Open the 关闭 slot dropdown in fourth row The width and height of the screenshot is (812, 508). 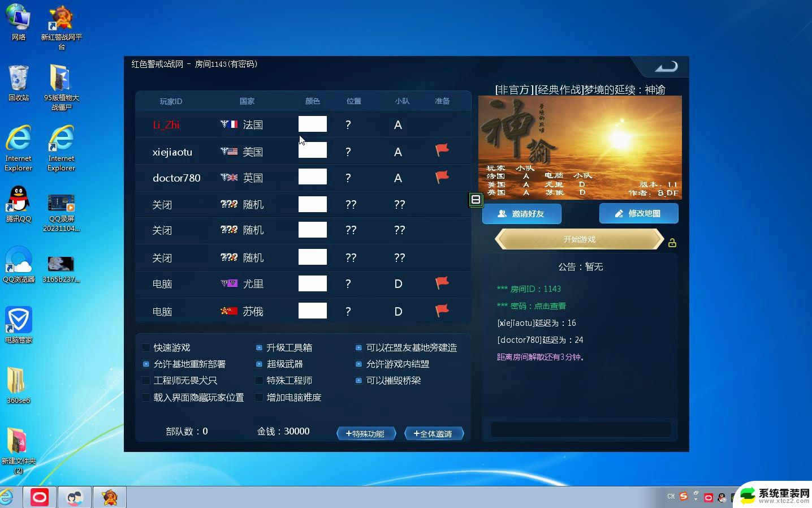[x=162, y=204]
